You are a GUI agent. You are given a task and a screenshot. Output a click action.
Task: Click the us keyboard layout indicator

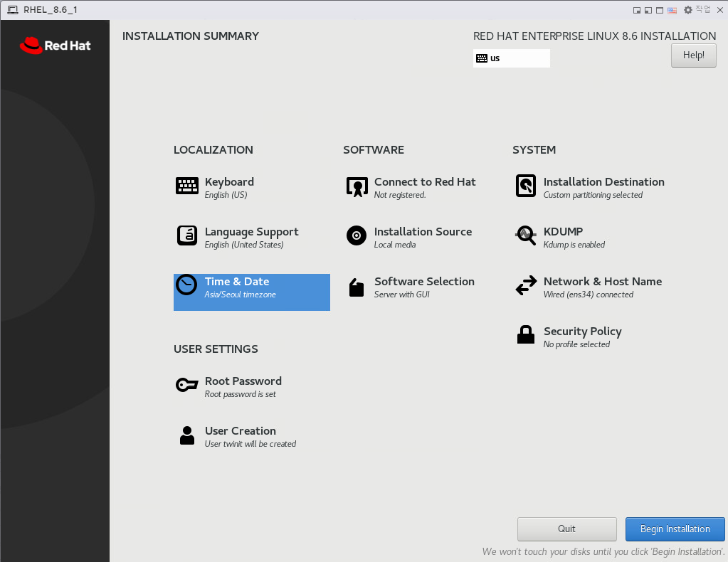pos(512,58)
